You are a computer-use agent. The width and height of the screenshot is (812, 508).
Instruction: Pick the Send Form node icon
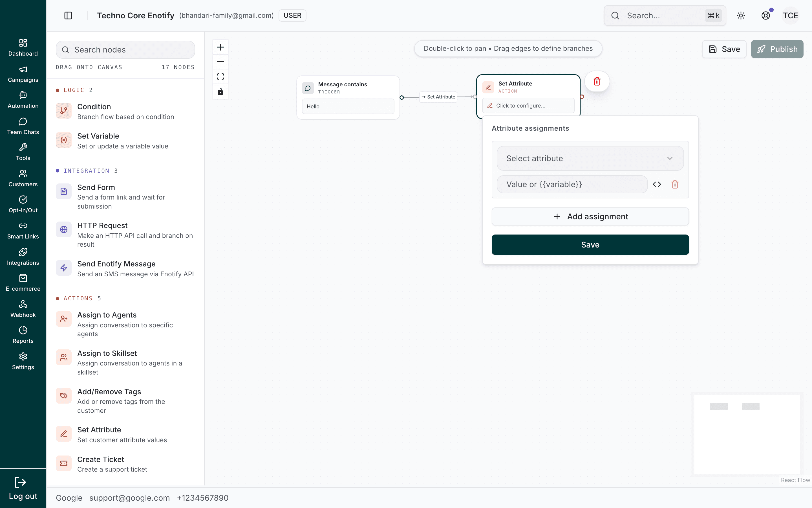64,192
